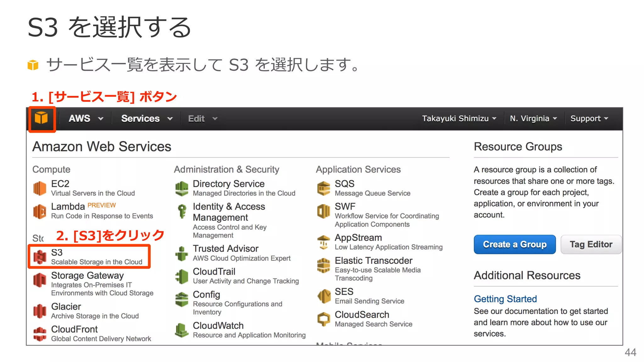Click the S3 text link
The height and width of the screenshot is (362, 644).
tap(57, 252)
